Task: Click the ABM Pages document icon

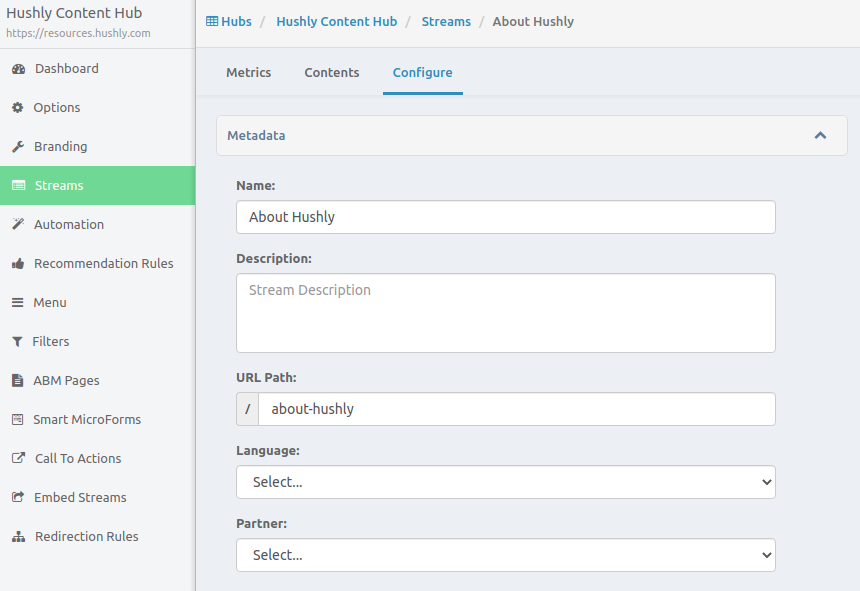Action: click(18, 380)
